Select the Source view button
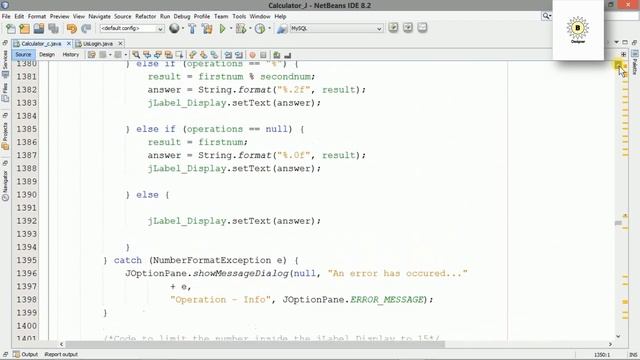Image resolution: width=640 pixels, height=360 pixels. coord(23,55)
